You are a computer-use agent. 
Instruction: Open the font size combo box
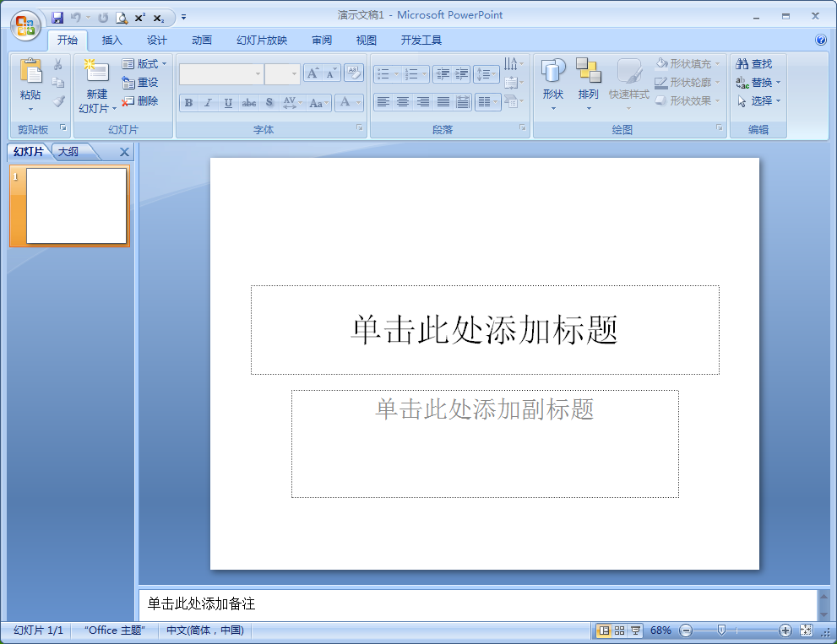[282, 73]
